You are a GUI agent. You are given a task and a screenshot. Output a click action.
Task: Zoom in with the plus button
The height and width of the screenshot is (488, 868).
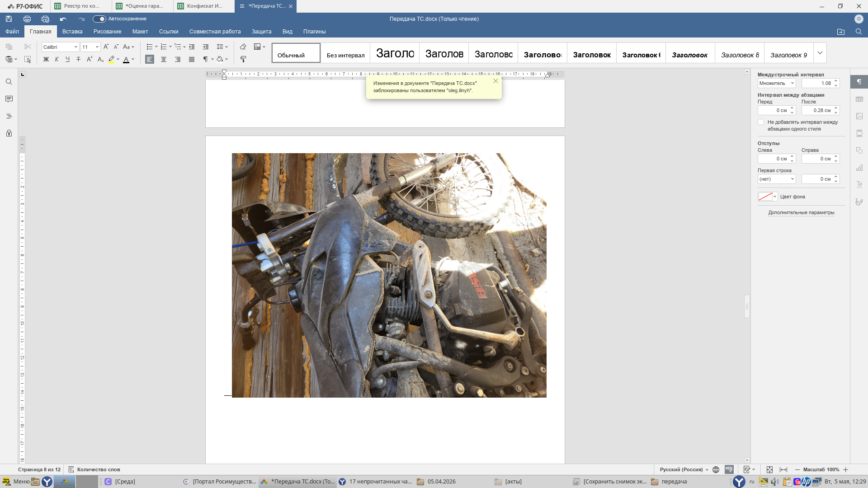tap(845, 469)
